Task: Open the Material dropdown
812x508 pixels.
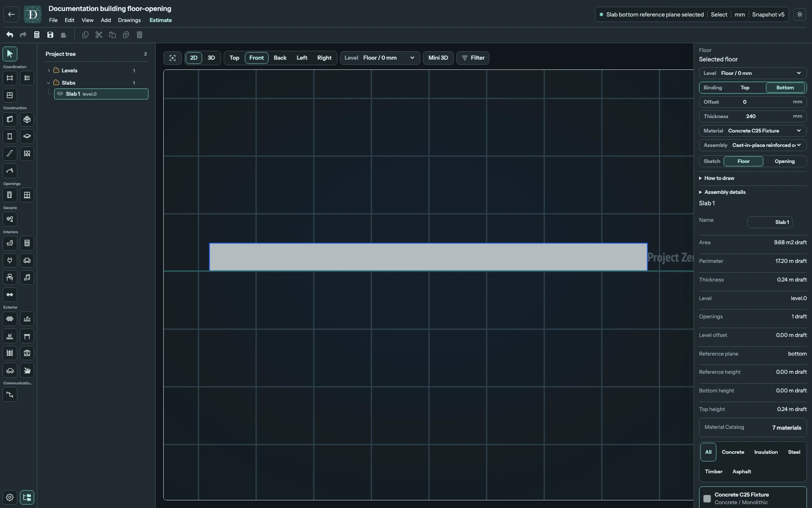Action: point(752,131)
